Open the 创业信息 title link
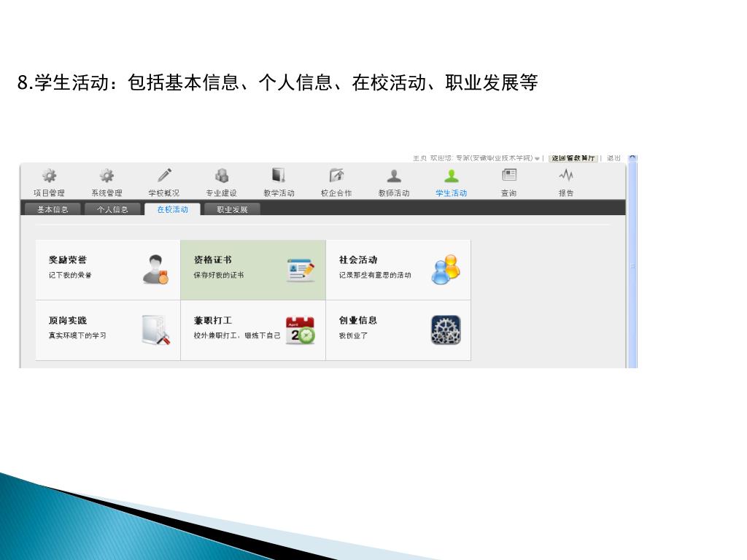 (x=358, y=321)
